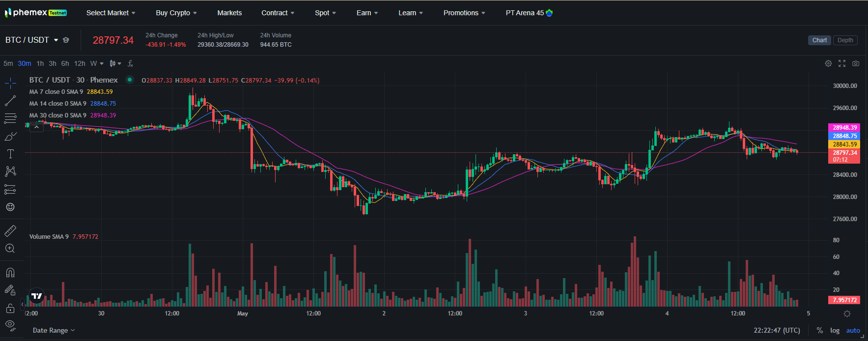Viewport: 868px width, 341px height.
Task: Open the Markets page
Action: tap(229, 13)
